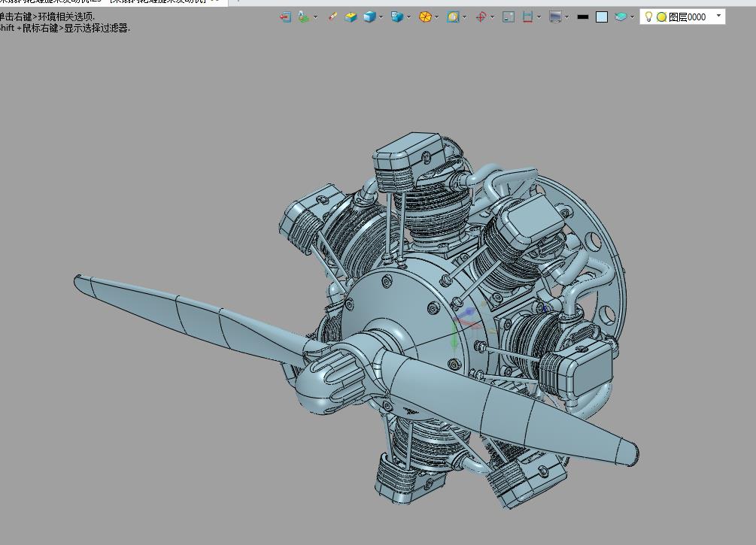Viewport: 756px width, 545px height.
Task: Click the blue view-orientation cube icon
Action: 396,17
